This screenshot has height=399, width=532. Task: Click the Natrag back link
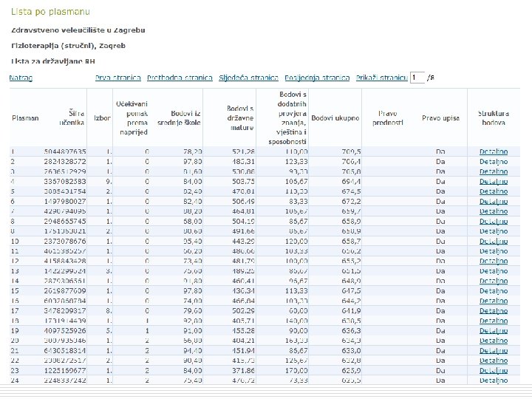pos(21,78)
